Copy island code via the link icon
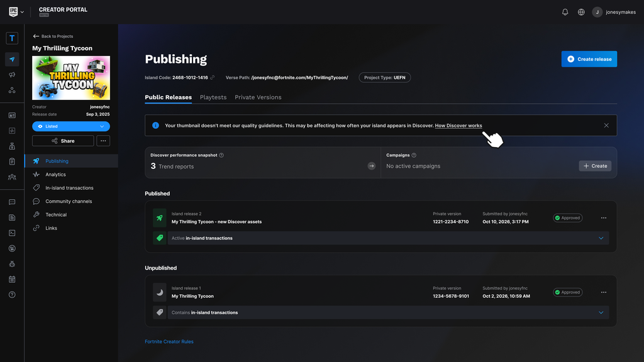 [213, 77]
